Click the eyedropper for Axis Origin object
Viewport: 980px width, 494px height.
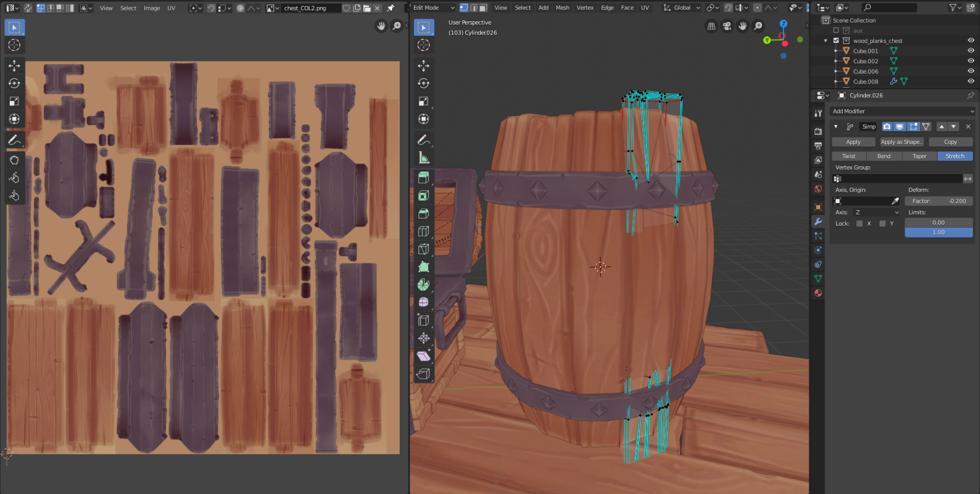point(895,201)
